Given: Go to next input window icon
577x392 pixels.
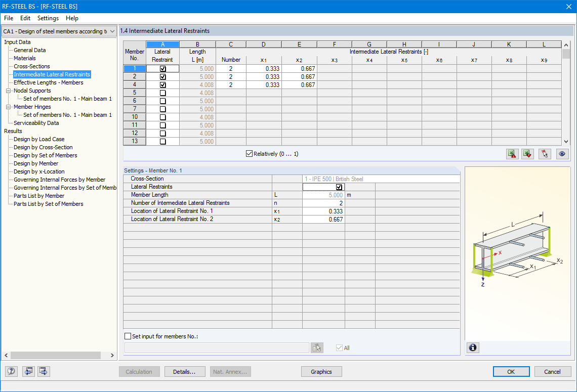Looking at the screenshot, I should point(44,371).
